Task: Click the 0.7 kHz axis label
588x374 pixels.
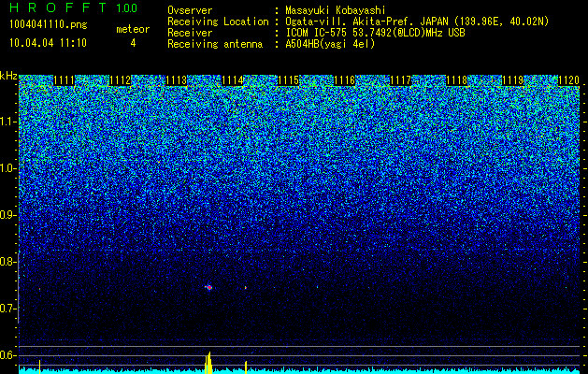Action: coord(8,309)
